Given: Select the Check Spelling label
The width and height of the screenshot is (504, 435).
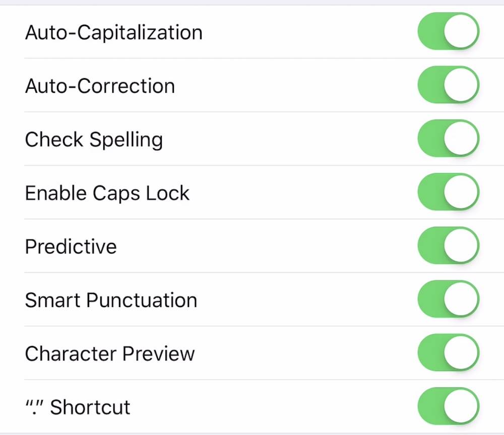Looking at the screenshot, I should 94,139.
